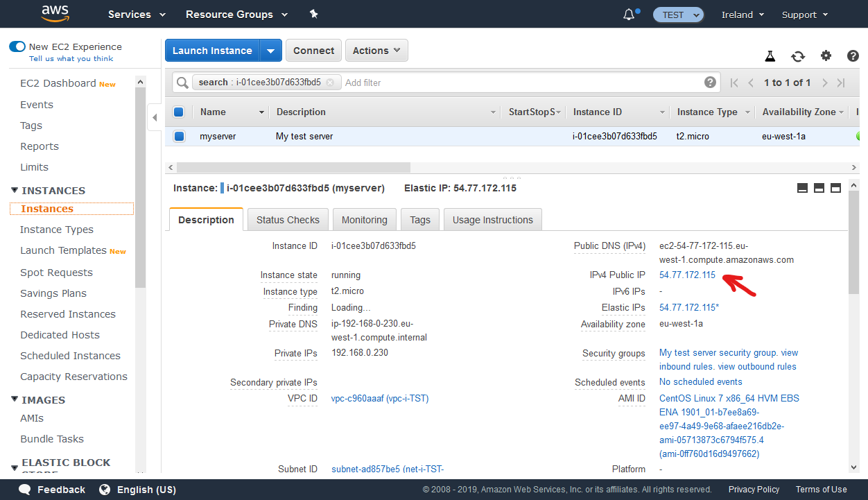Switch to the Usage Instructions tab
Image resolution: width=868 pixels, height=500 pixels.
tap(493, 220)
